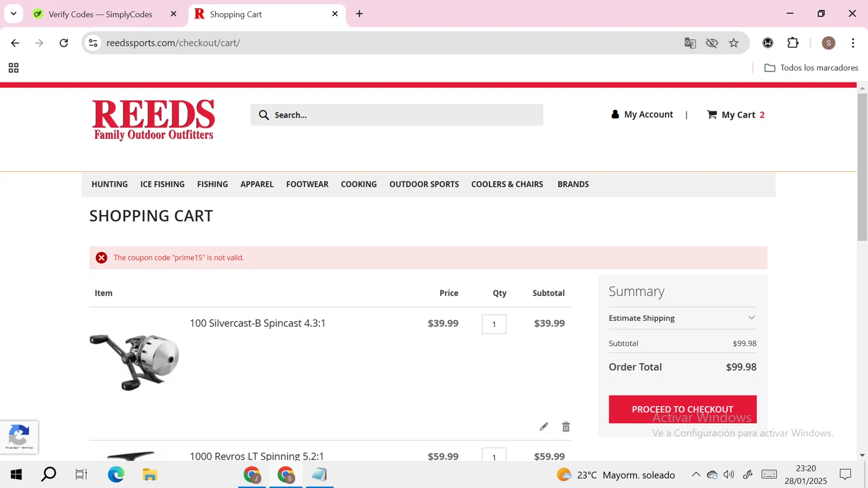Open the extensions puzzle icon
The image size is (868, 488).
(x=793, y=43)
